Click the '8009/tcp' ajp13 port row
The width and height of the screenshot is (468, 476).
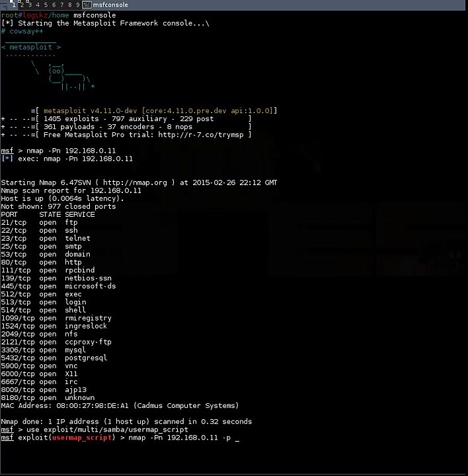click(x=44, y=390)
